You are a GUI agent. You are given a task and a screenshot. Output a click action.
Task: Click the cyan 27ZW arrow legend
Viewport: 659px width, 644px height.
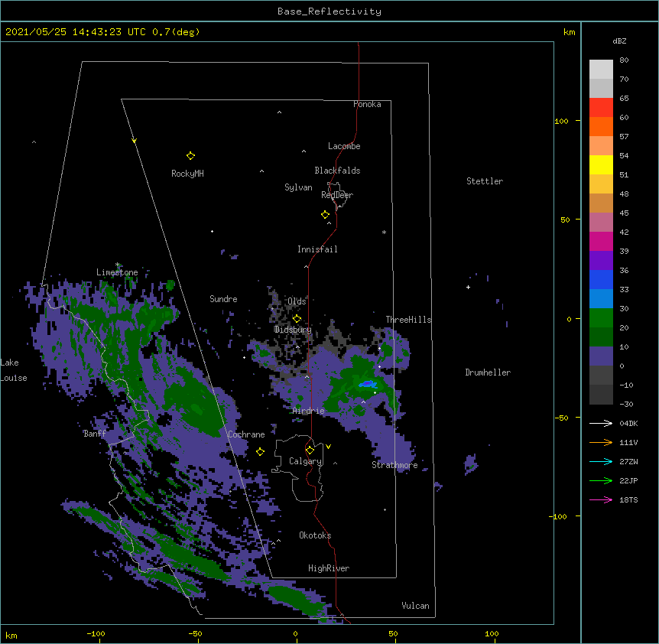(601, 461)
